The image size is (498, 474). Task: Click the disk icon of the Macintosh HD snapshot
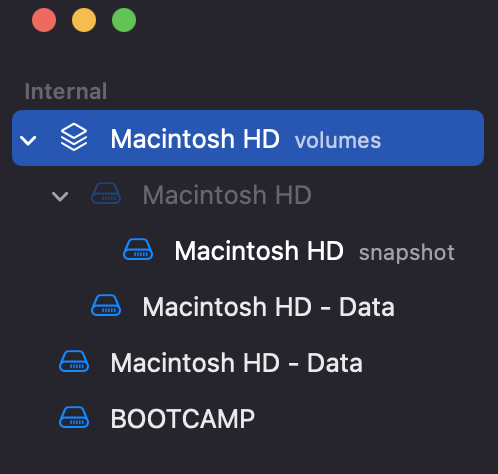(138, 249)
